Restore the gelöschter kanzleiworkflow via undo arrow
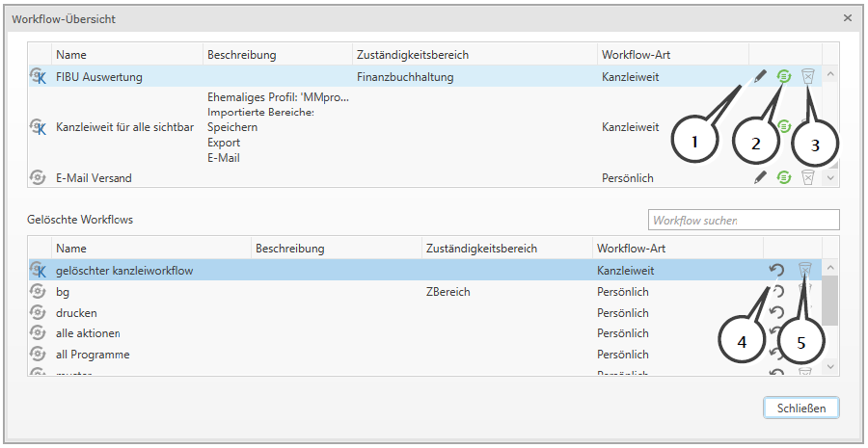The height and width of the screenshot is (448, 868). coord(775,271)
